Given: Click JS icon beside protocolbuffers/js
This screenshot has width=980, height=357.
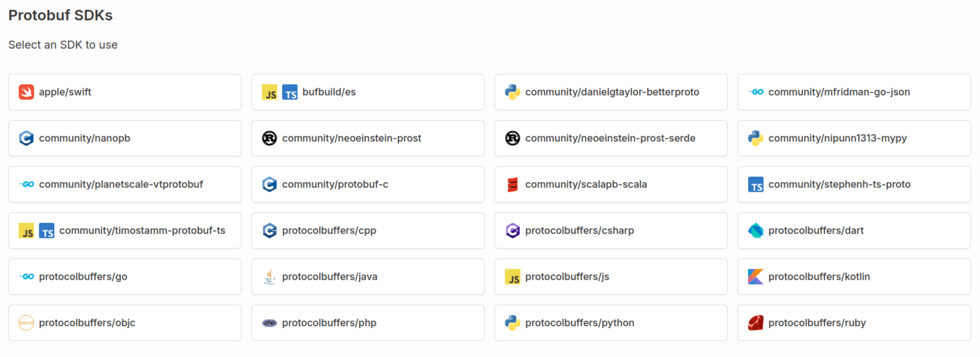Looking at the screenshot, I should (x=513, y=277).
